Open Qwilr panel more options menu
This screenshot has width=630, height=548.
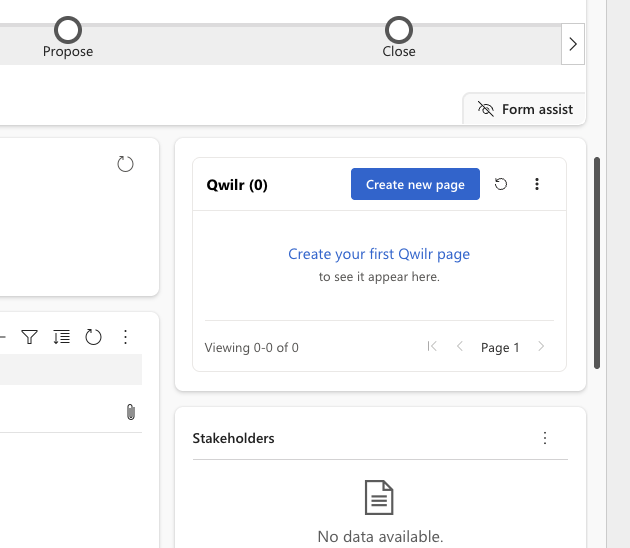(537, 184)
